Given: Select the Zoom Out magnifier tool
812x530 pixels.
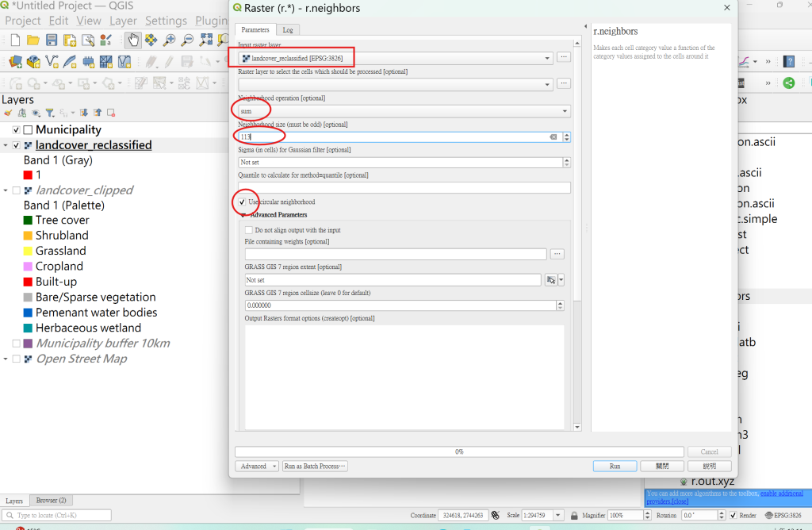Looking at the screenshot, I should [x=187, y=40].
